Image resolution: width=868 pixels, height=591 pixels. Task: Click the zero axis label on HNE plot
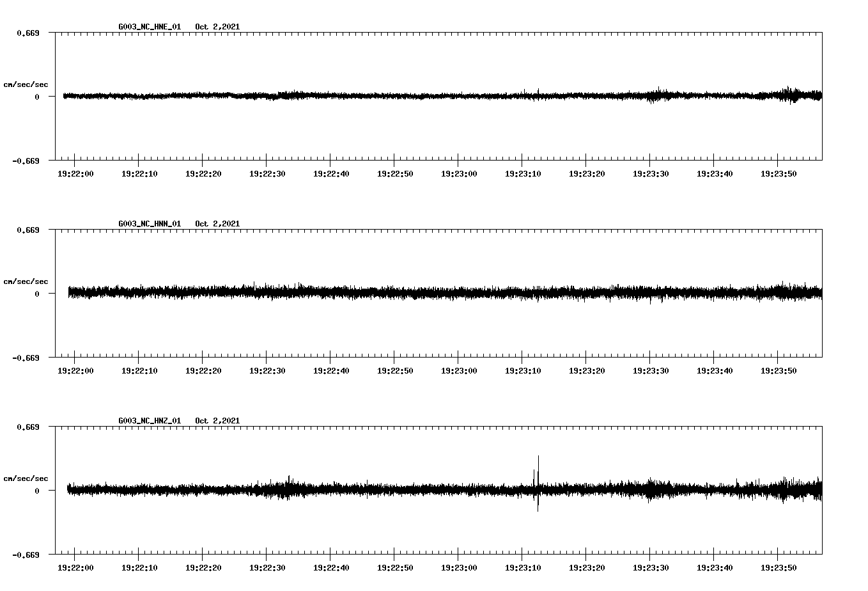37,97
